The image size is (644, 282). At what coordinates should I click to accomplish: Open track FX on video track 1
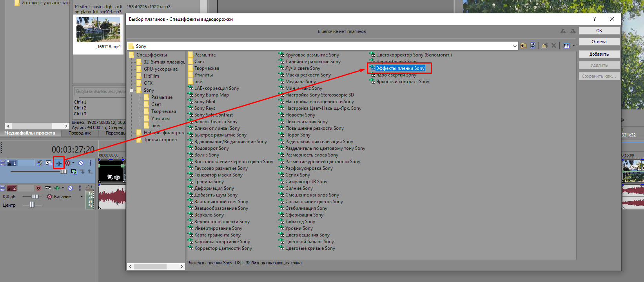[x=59, y=163]
